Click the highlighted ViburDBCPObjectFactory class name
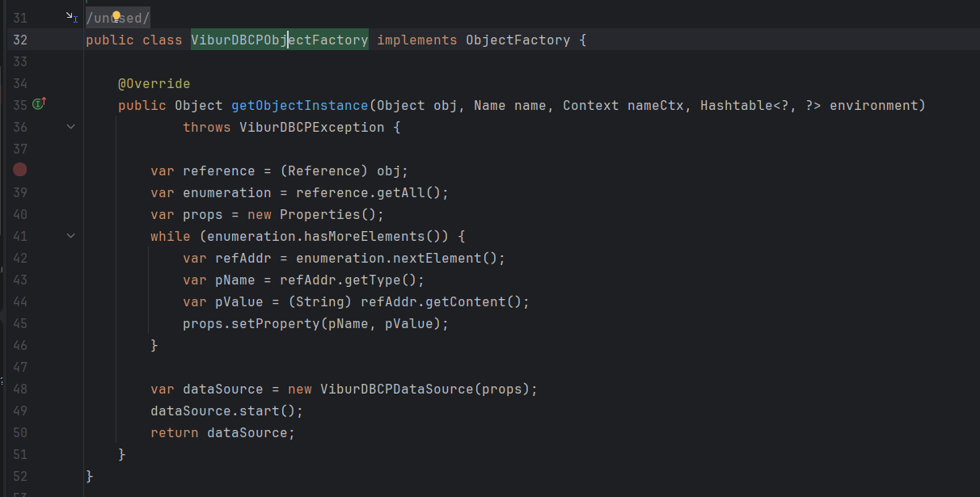The width and height of the screenshot is (980, 497). 279,40
